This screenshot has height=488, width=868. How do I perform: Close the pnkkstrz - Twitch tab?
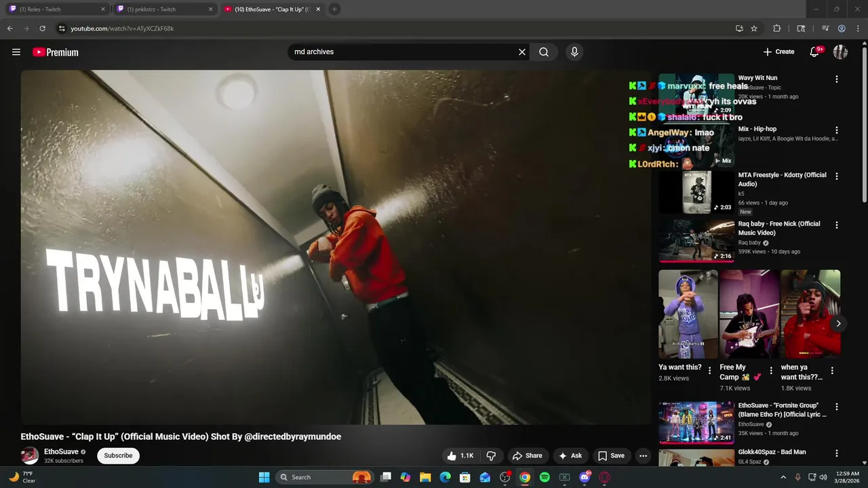pos(210,9)
